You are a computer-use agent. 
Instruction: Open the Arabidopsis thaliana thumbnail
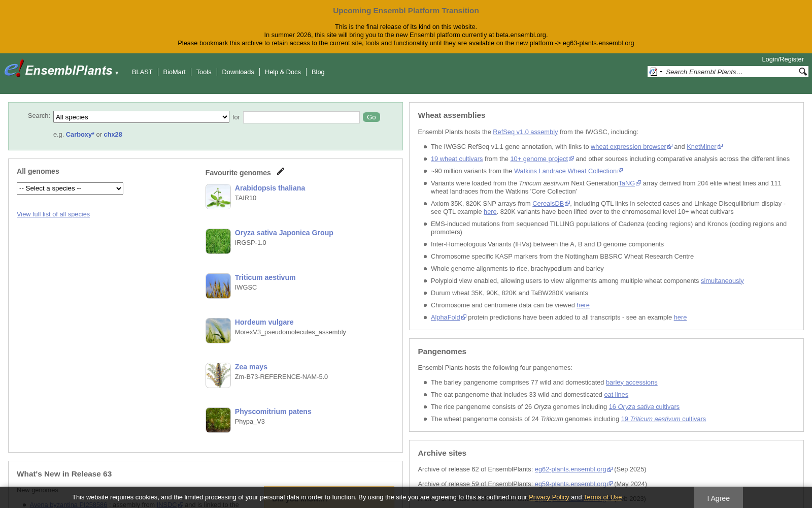pyautogui.click(x=218, y=197)
